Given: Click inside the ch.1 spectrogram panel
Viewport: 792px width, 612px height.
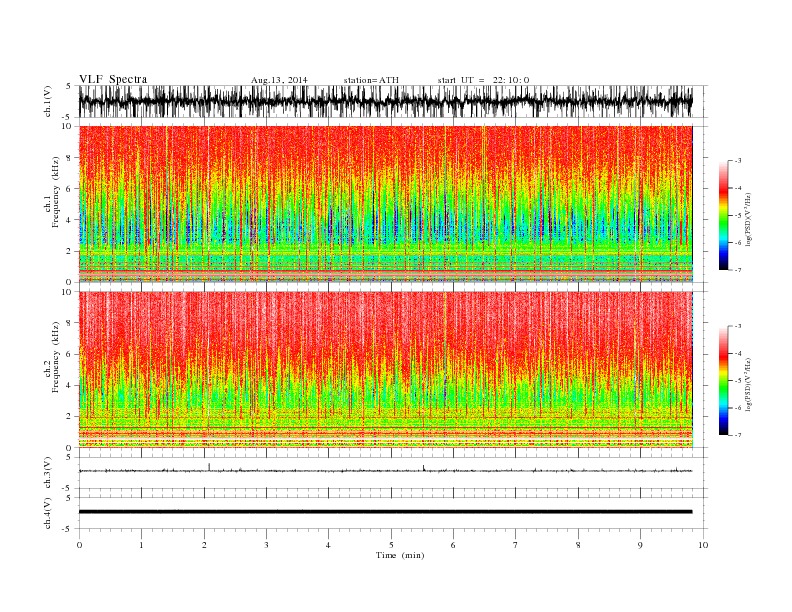Looking at the screenshot, I should [385, 204].
